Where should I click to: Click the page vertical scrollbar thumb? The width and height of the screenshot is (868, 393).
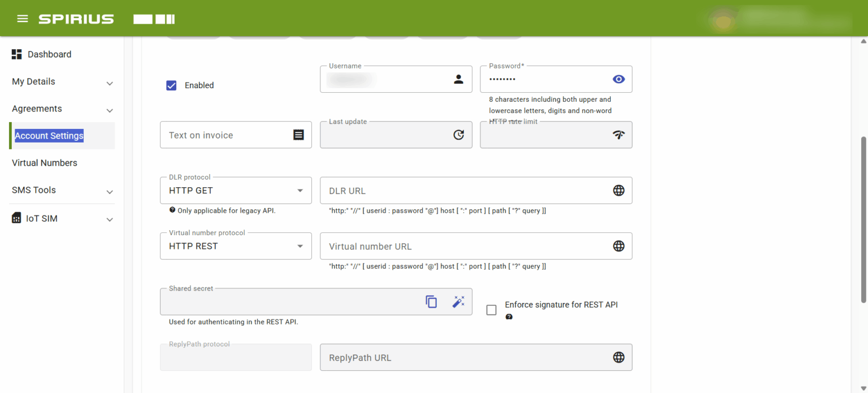click(863, 219)
